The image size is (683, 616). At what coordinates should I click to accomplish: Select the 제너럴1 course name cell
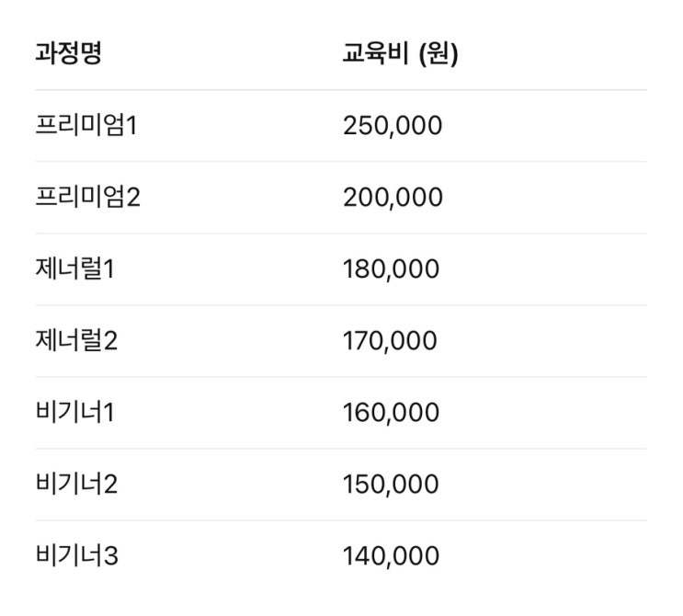(x=77, y=268)
